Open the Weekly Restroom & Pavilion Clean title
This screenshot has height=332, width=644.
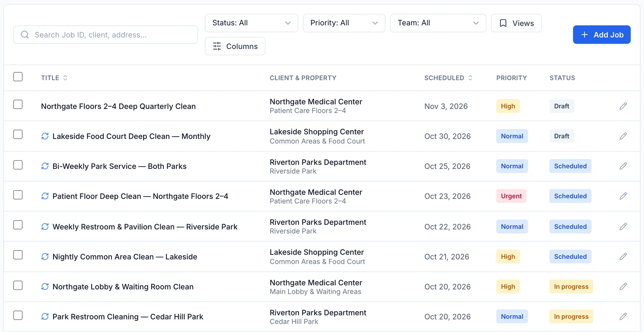[x=145, y=227]
